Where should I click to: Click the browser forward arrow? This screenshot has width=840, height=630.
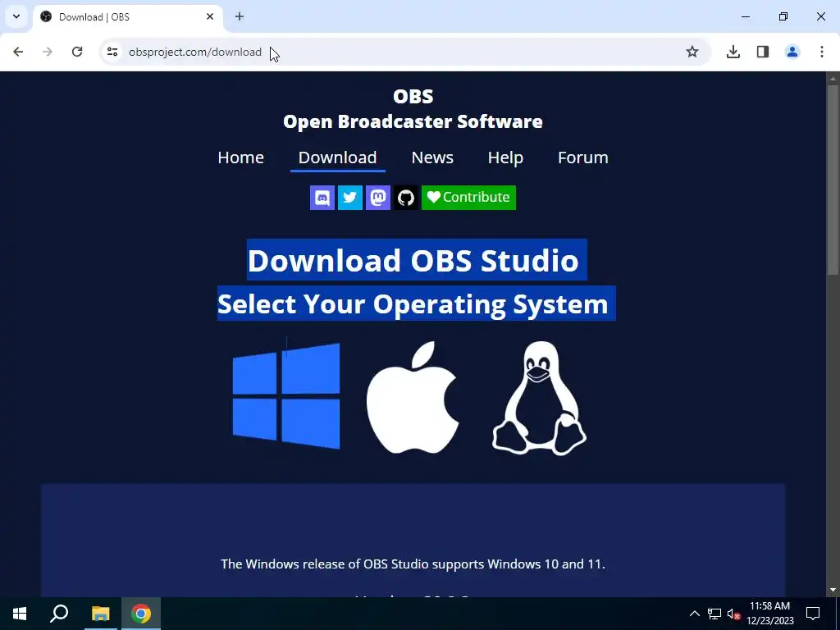(48, 52)
